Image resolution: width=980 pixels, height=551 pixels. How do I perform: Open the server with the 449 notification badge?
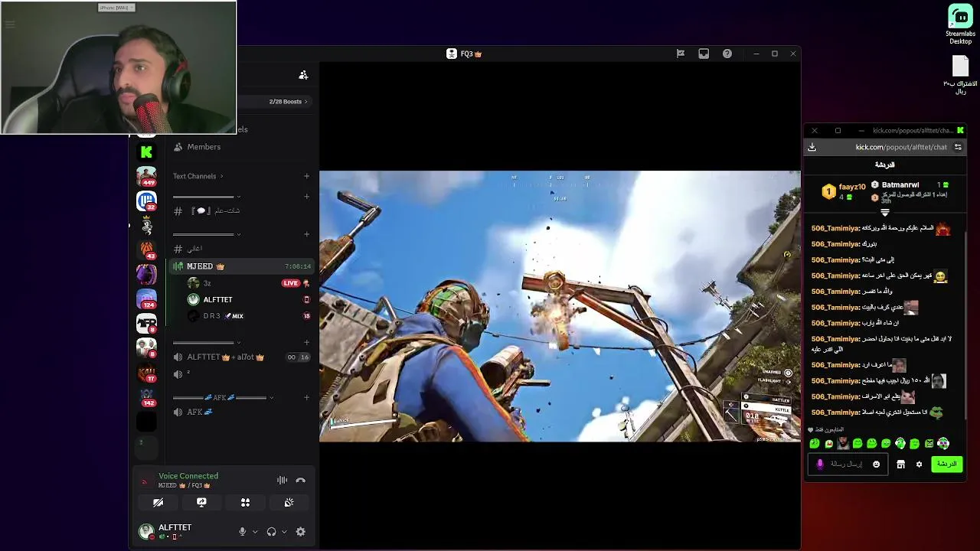146,176
